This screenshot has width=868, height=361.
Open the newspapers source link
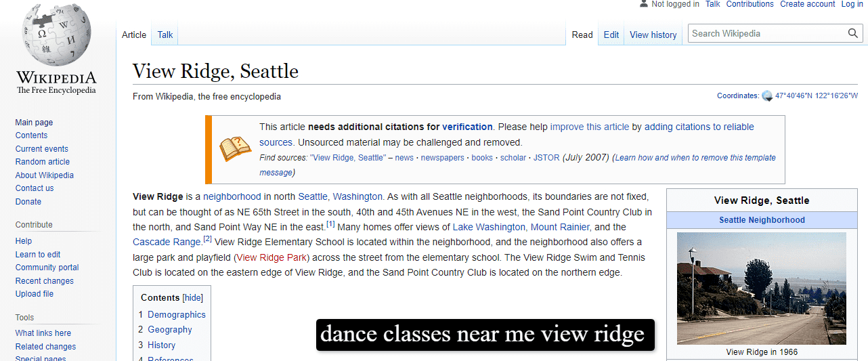click(443, 158)
